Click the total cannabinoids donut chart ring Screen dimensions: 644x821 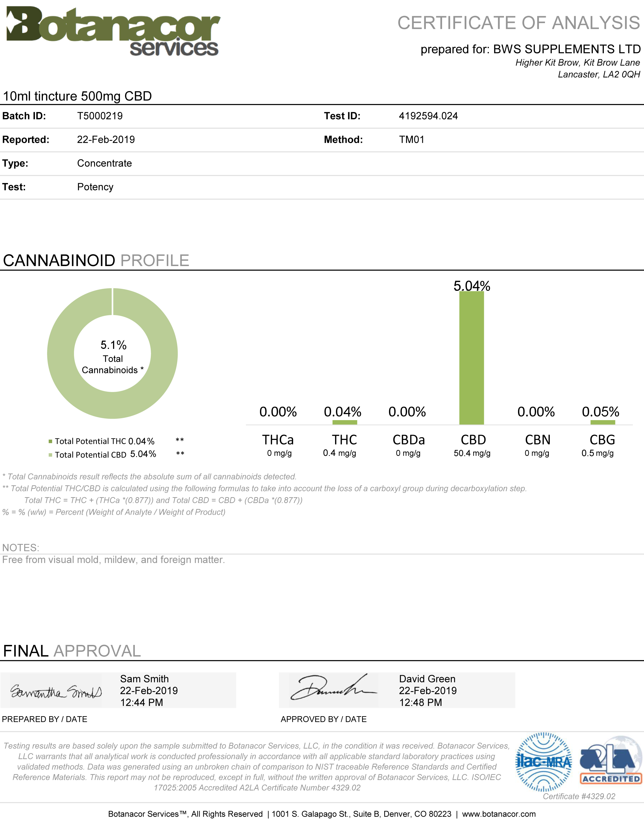click(60, 353)
